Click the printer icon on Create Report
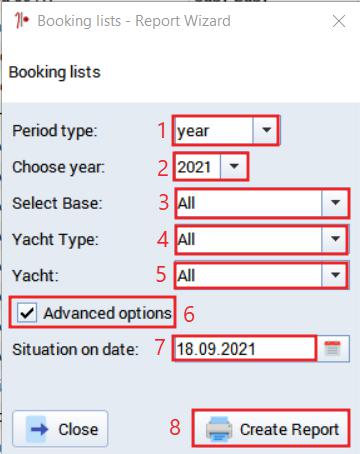Screen dimensions: 360x454 [219, 429]
